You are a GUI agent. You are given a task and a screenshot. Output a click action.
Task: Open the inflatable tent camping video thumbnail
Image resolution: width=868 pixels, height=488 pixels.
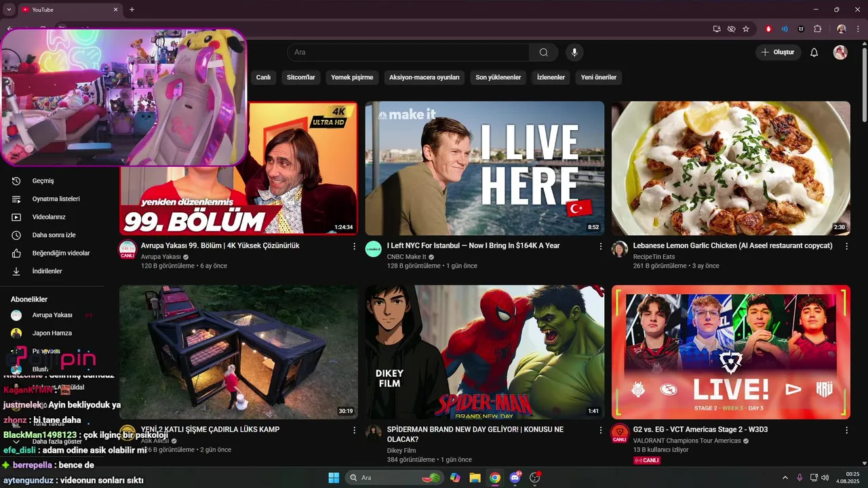point(239,352)
